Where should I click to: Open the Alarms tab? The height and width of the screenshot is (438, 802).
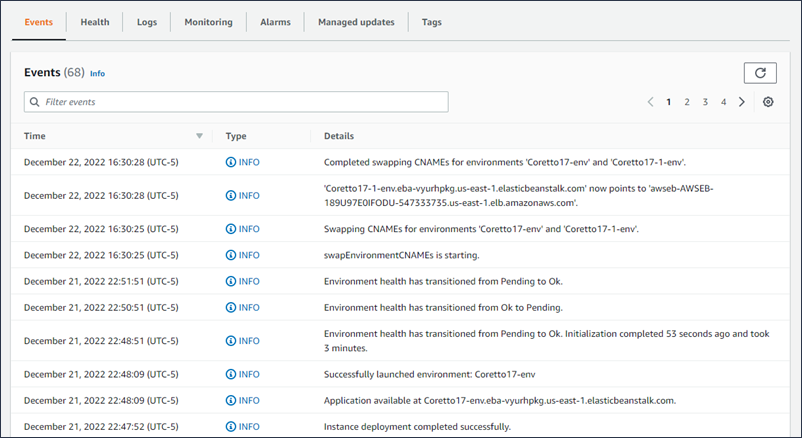(x=275, y=22)
